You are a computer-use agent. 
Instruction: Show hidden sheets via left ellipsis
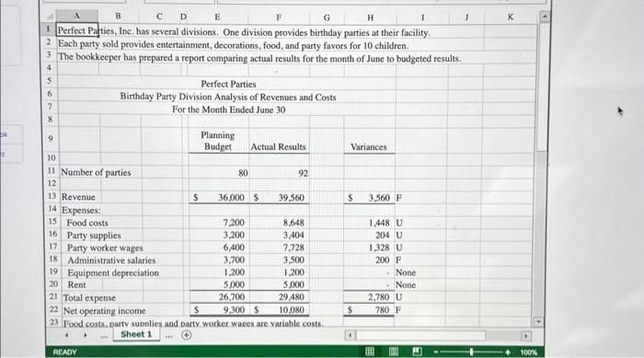click(x=104, y=336)
